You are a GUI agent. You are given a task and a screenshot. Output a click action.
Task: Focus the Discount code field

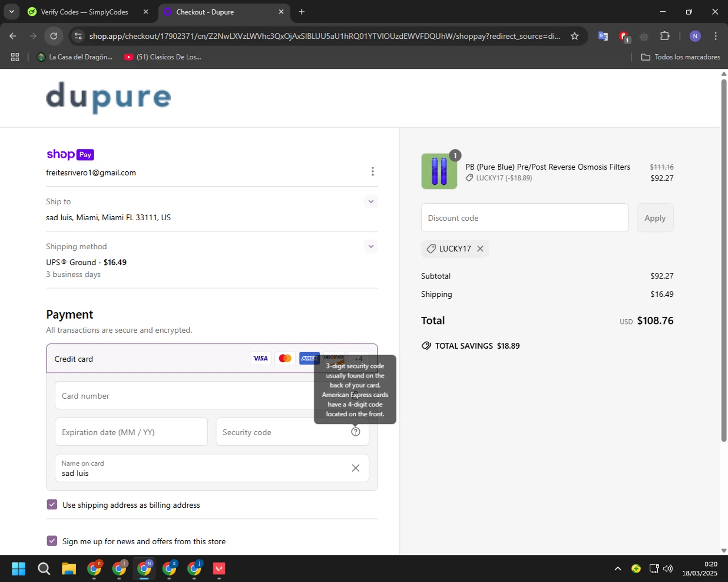point(525,218)
